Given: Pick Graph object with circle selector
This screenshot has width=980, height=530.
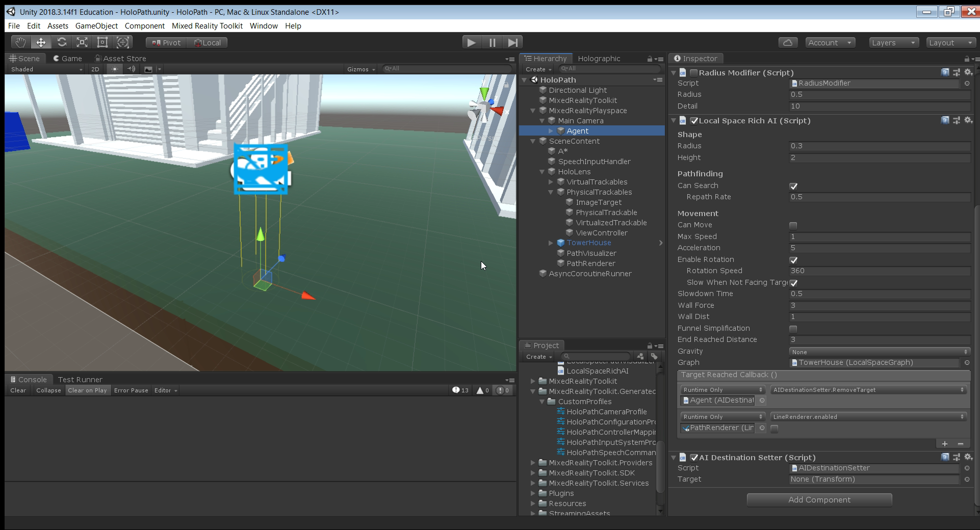Looking at the screenshot, I should 967,363.
